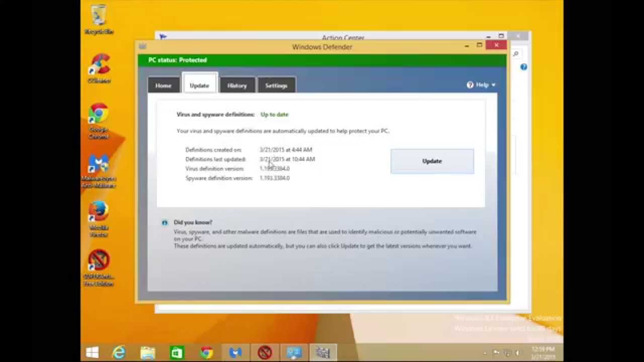Image resolution: width=644 pixels, height=362 pixels.
Task: Open Malwarebytes Anti-Malware desktop shortcut
Action: coord(99,171)
